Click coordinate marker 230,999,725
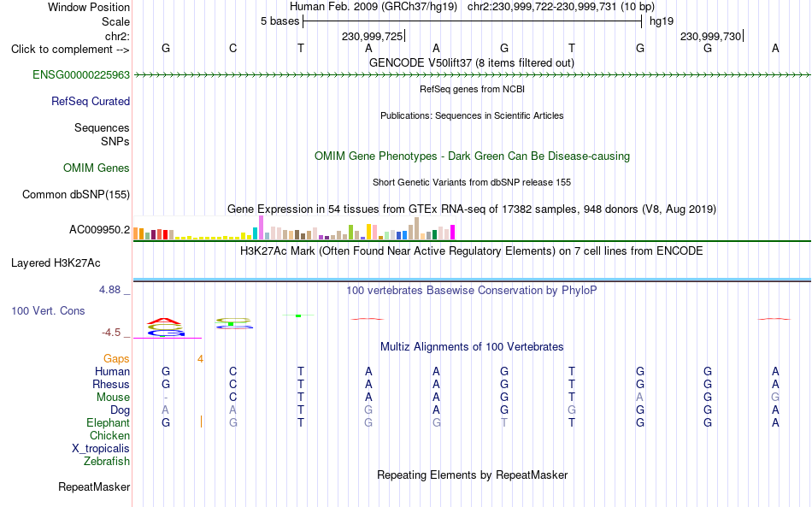812x507 pixels. point(372,36)
